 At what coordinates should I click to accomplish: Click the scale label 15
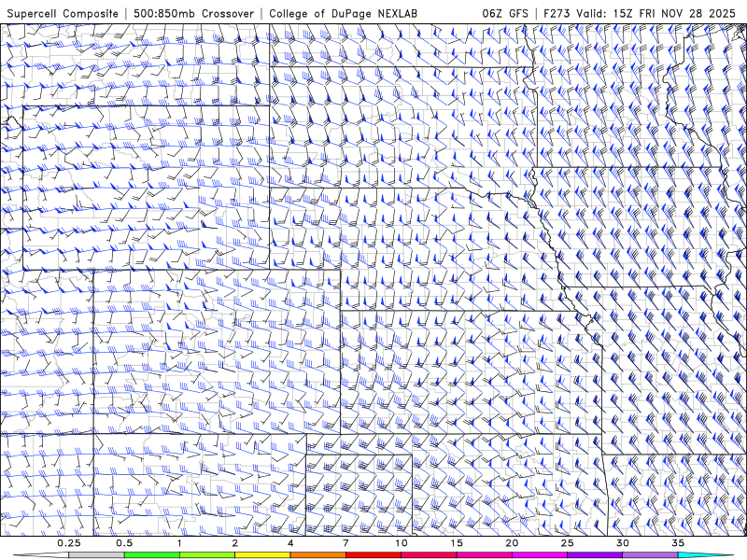(457, 543)
